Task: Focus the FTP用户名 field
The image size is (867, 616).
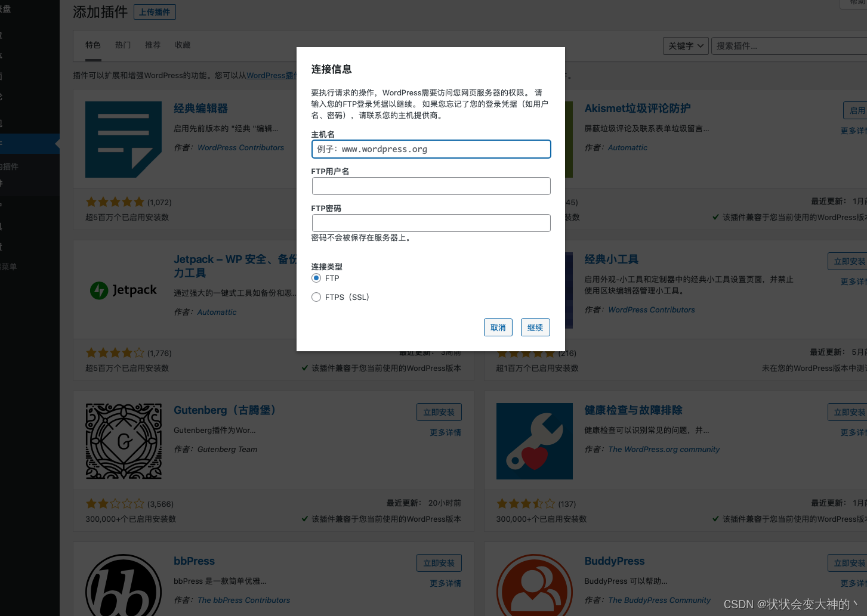Action: [x=431, y=186]
